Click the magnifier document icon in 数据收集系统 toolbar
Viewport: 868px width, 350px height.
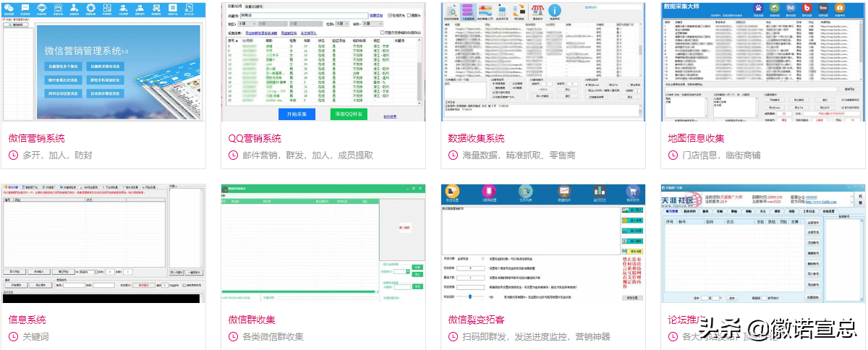(451, 10)
